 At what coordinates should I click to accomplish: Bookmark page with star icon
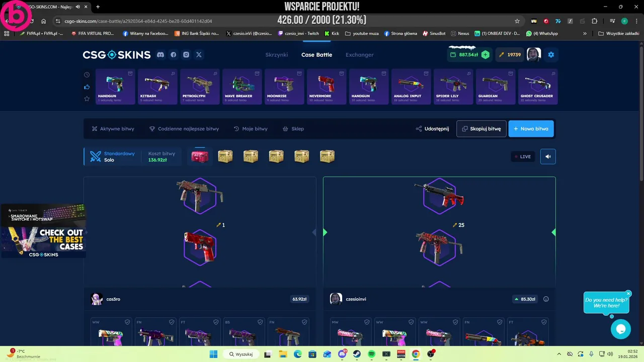[x=517, y=21]
